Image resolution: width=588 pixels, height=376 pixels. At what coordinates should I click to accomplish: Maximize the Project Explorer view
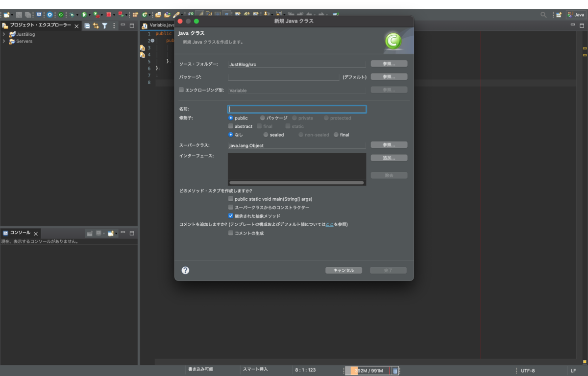pyautogui.click(x=132, y=25)
